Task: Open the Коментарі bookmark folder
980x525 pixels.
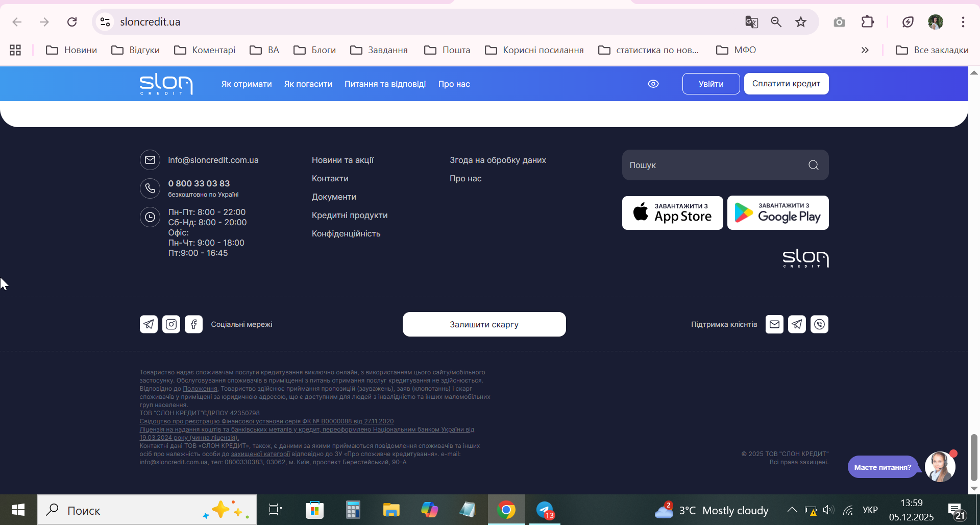Action: click(205, 50)
